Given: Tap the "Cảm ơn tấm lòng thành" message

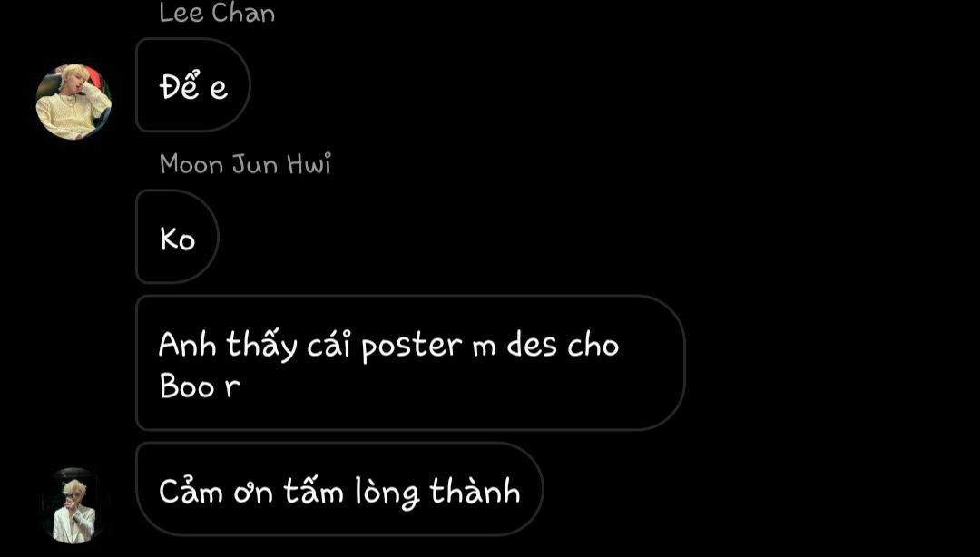Looking at the screenshot, I should click(x=339, y=489).
